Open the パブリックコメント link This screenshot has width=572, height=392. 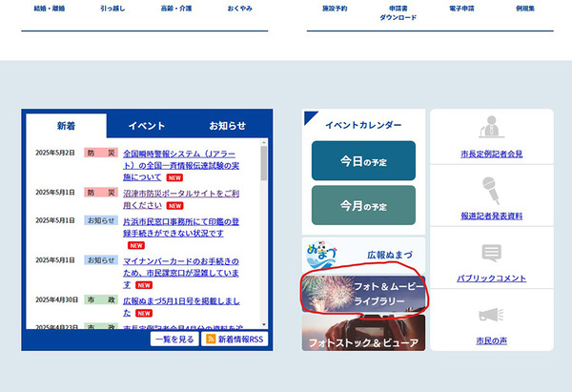491,279
